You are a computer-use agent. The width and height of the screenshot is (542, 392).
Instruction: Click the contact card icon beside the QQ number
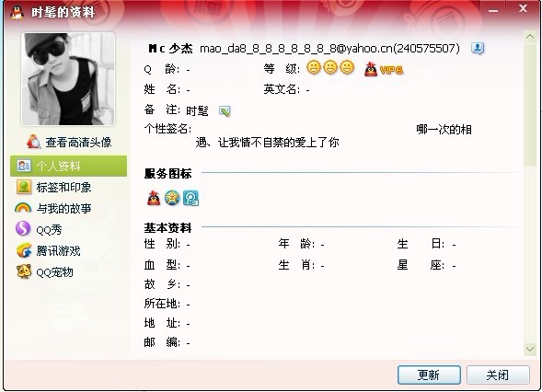[478, 49]
